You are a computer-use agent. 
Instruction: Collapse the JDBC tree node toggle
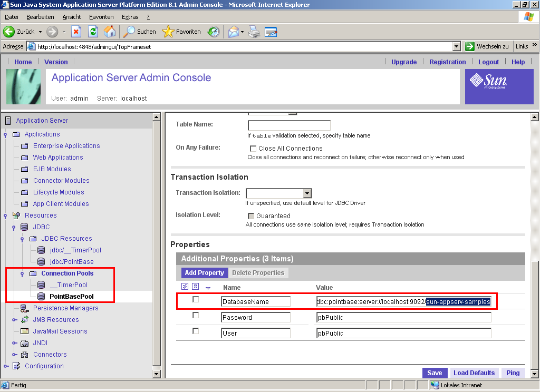click(x=14, y=228)
